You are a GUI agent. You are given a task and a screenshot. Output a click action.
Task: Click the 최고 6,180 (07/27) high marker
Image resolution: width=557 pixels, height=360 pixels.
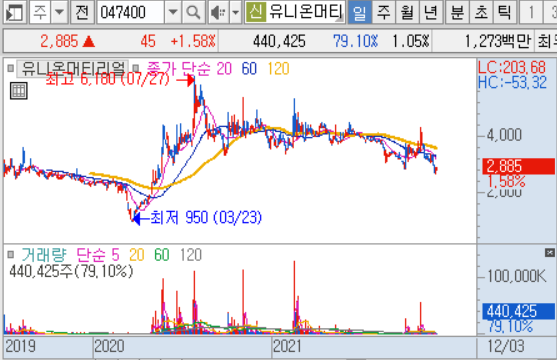[108, 79]
